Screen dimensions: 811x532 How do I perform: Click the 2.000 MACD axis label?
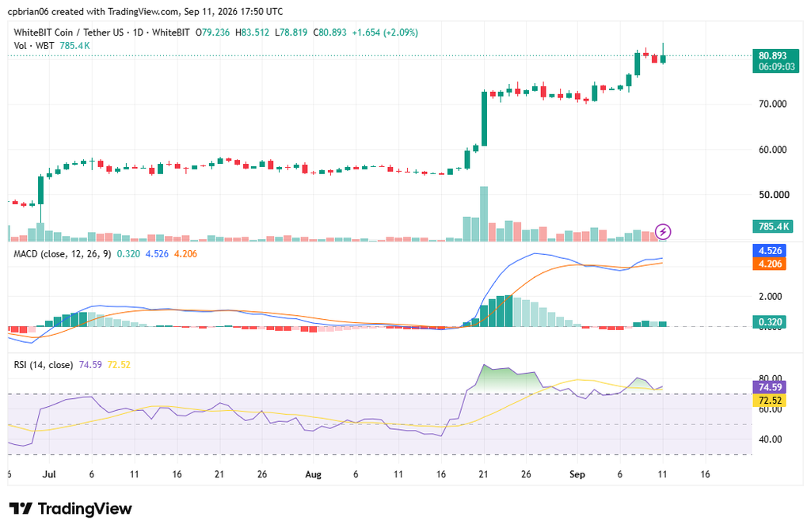tap(770, 297)
